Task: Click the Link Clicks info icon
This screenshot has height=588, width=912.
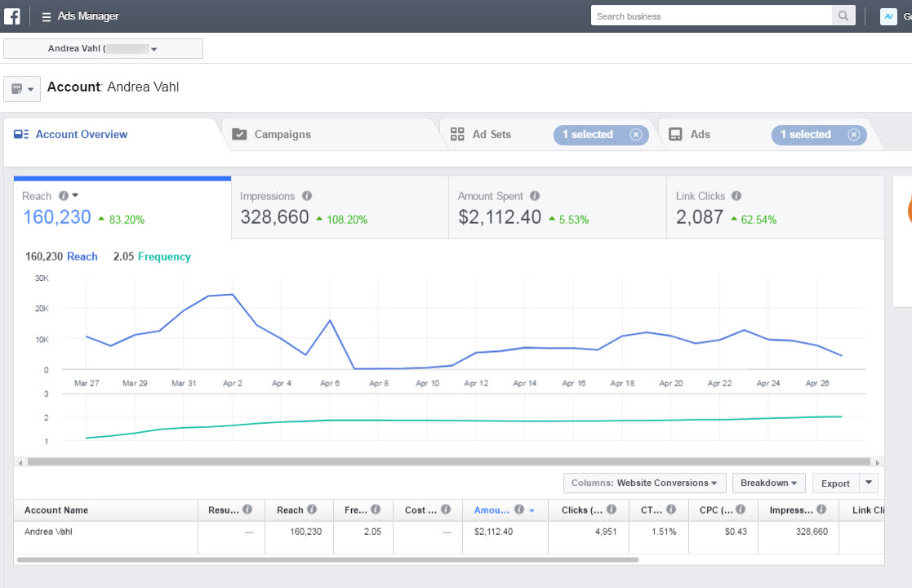Action: (736, 196)
